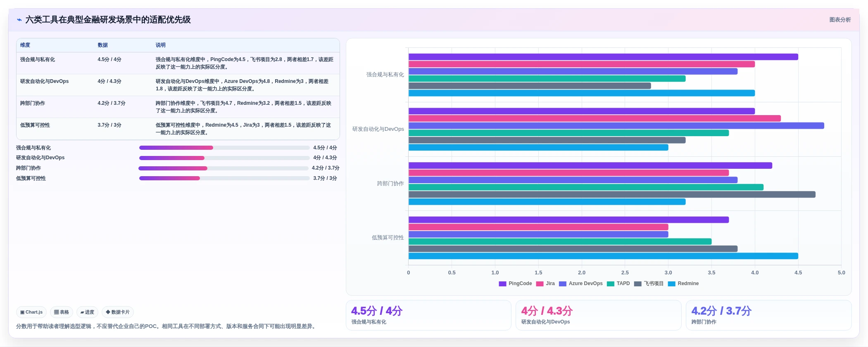Click the blue Redmine bar under 研发自动化与DevOps
The width and height of the screenshot is (868, 347).
[538, 147]
